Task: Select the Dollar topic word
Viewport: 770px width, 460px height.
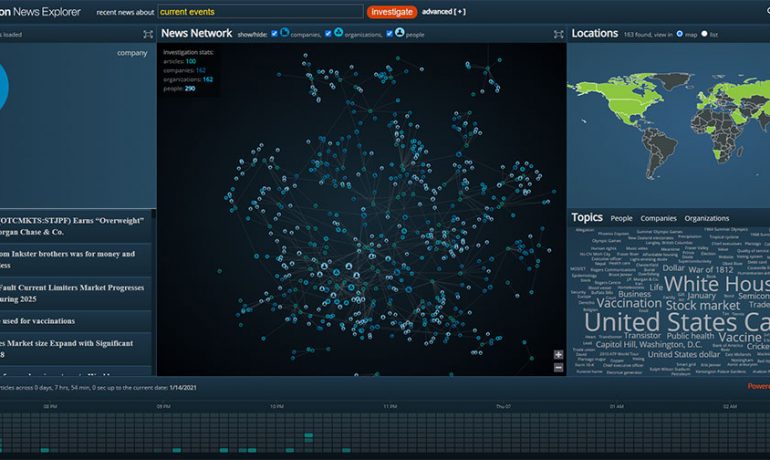Action: point(673,268)
